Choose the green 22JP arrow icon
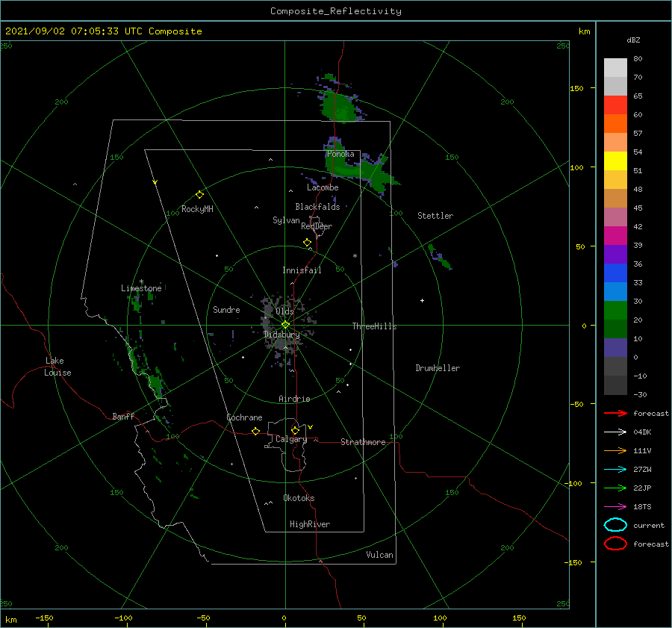 (615, 488)
